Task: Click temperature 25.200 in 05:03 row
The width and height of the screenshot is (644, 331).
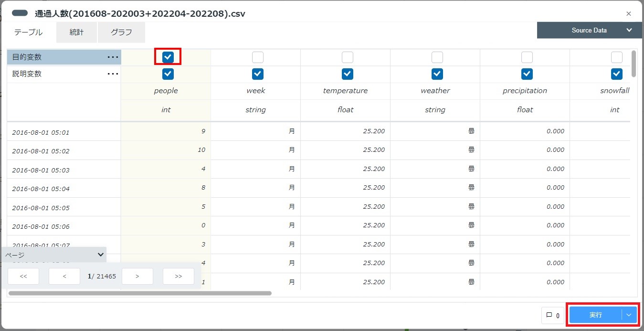Action: pyautogui.click(x=374, y=169)
